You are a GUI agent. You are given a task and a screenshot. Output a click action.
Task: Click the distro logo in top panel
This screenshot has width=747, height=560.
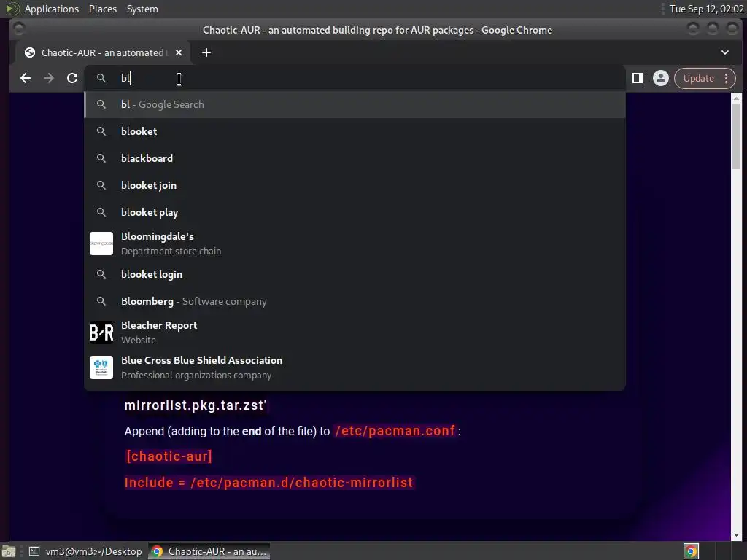(x=12, y=9)
